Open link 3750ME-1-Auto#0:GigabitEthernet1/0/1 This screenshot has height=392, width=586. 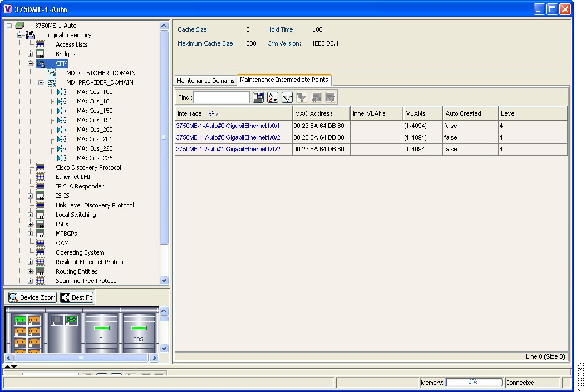pyautogui.click(x=228, y=126)
